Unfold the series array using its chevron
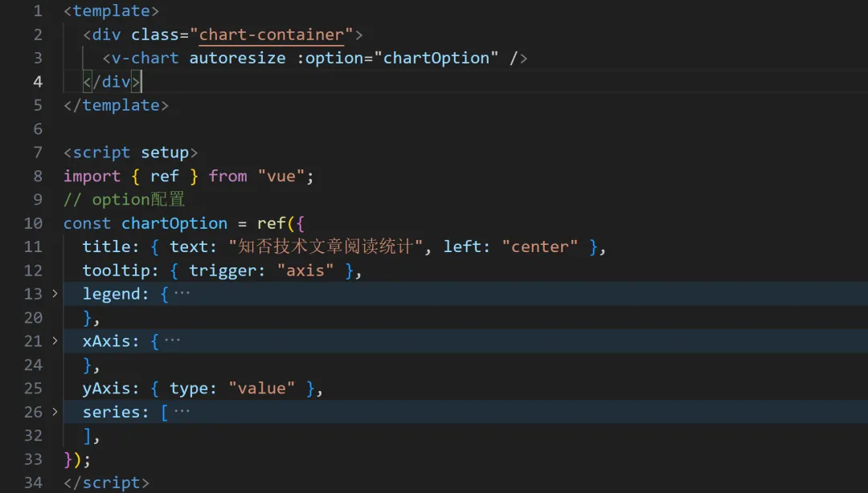 [55, 412]
